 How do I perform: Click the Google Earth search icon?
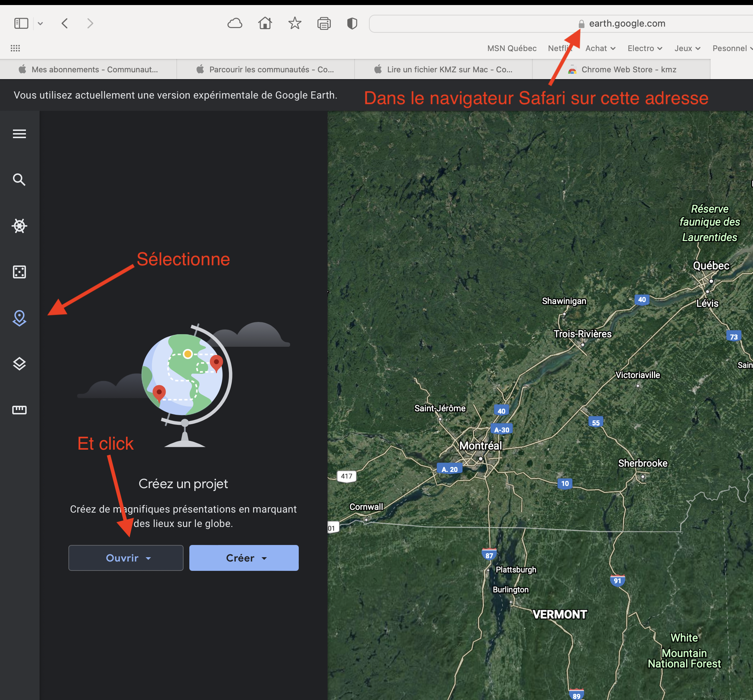coord(19,179)
